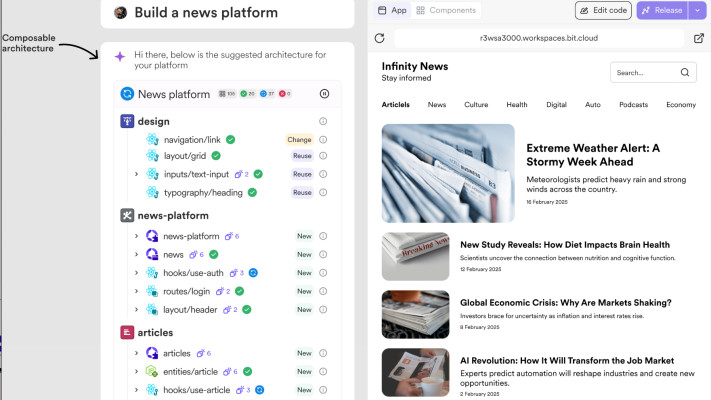Image resolution: width=711 pixels, height=400 pixels.
Task: Expand the hooks/use-article row
Action: pyautogui.click(x=136, y=390)
